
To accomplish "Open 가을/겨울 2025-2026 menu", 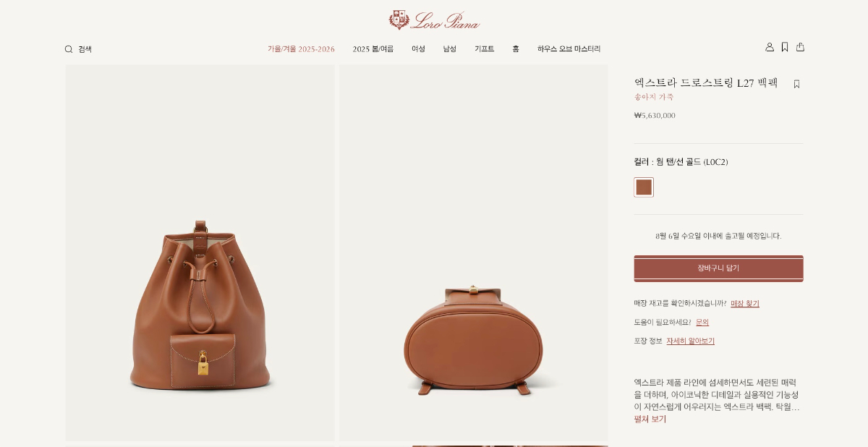I will (x=301, y=49).
